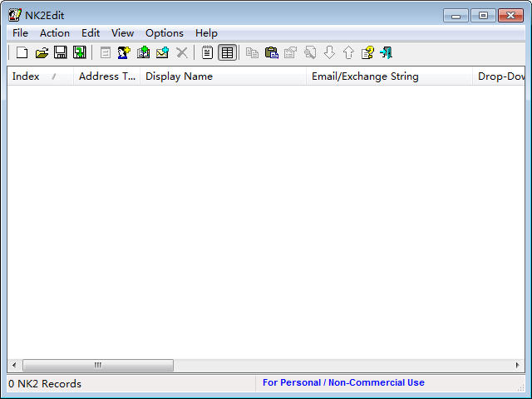Viewport: 532px width, 399px height.
Task: Click the New NK2 File icon
Action: point(22,52)
